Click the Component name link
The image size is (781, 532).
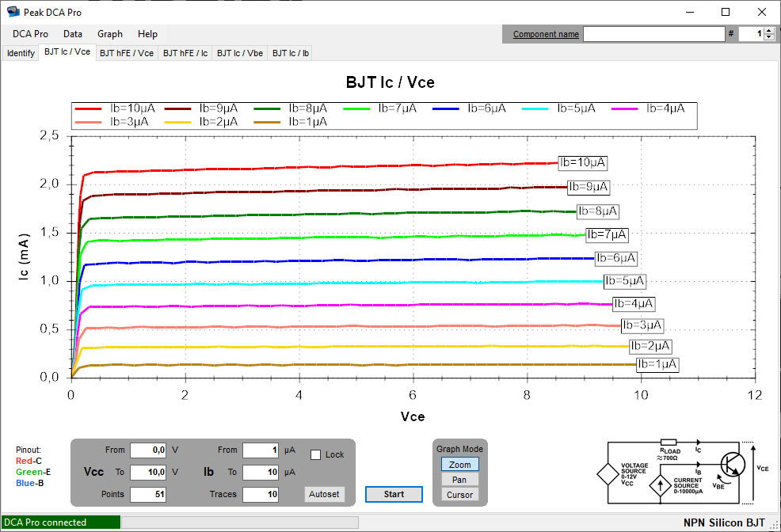click(x=546, y=34)
